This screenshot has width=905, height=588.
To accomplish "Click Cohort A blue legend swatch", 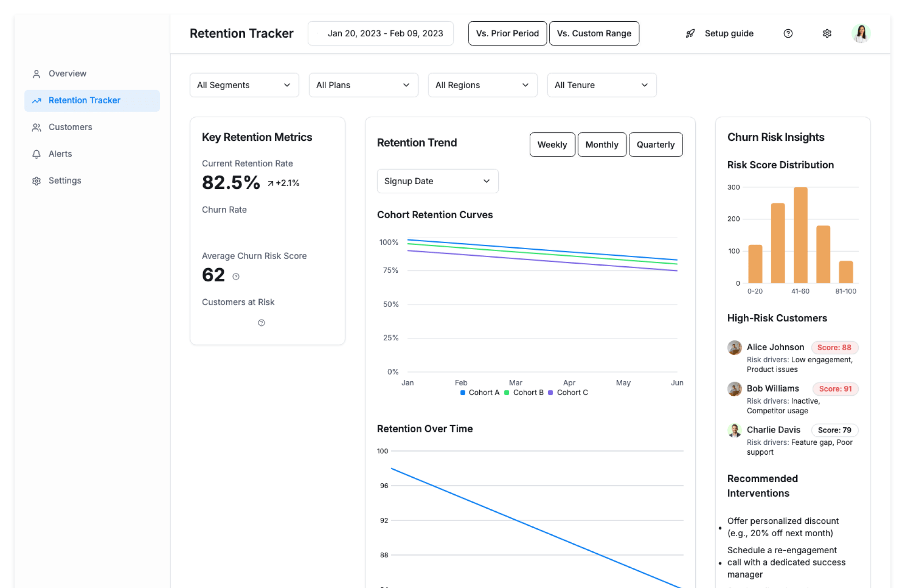I will pyautogui.click(x=463, y=392).
